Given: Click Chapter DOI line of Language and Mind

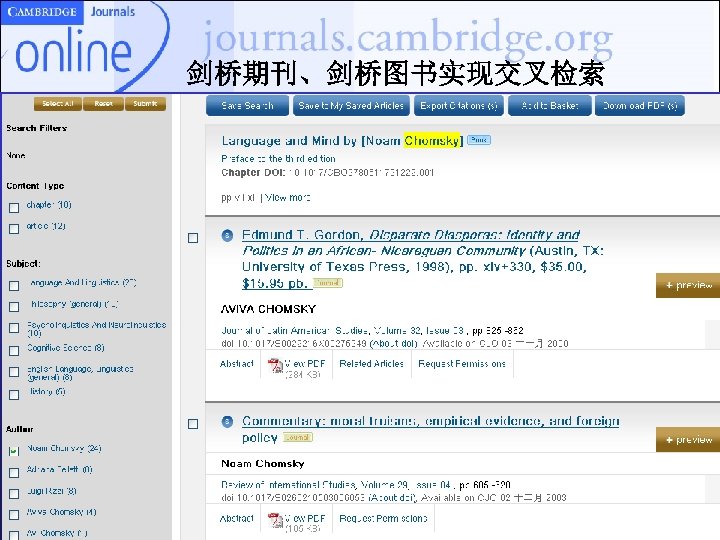Looking at the screenshot, I should (327, 173).
